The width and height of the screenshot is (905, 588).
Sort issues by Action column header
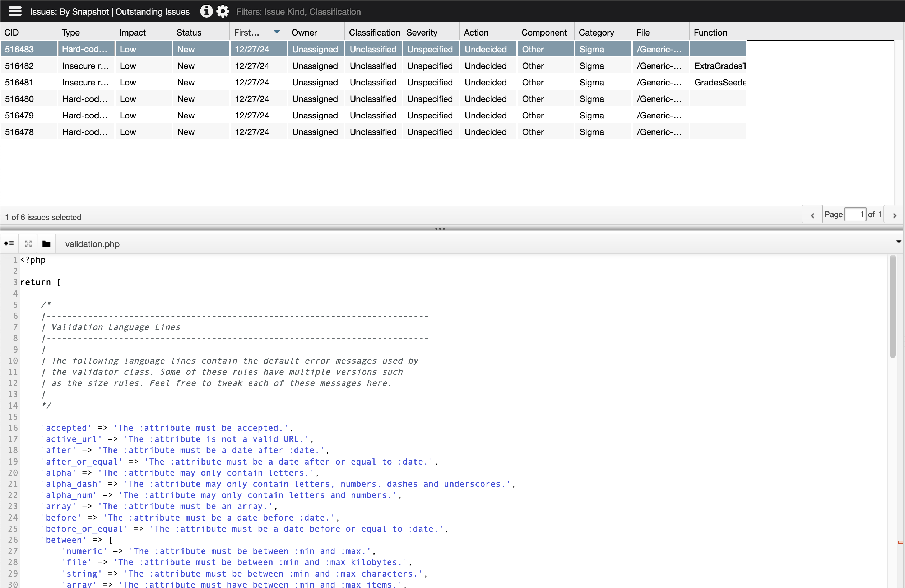click(x=488, y=32)
